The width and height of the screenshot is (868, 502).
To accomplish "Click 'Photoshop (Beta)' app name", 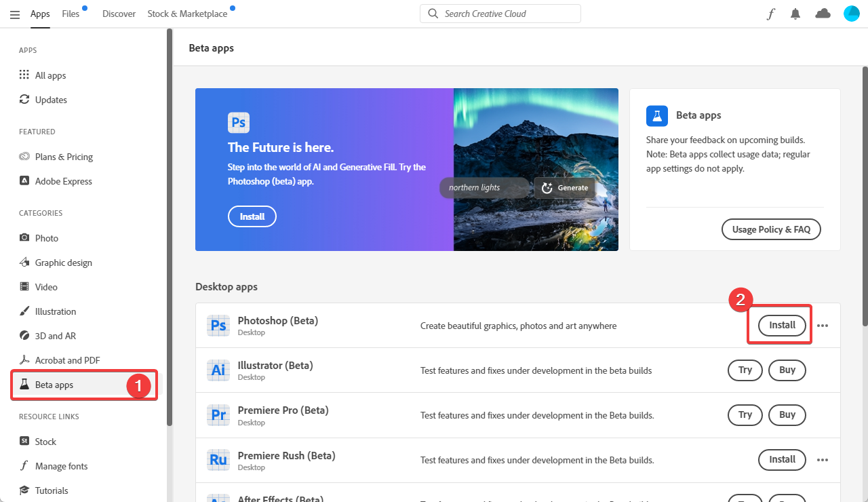I will coord(278,320).
